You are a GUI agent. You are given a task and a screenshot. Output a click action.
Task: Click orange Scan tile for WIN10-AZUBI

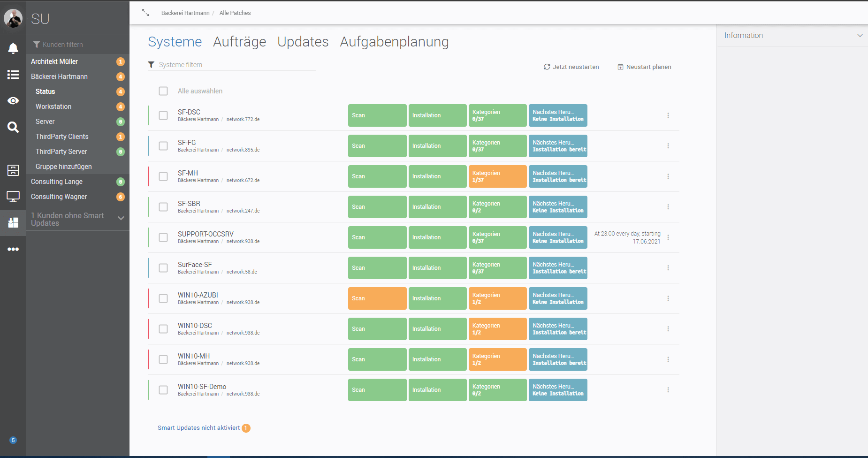pos(377,298)
